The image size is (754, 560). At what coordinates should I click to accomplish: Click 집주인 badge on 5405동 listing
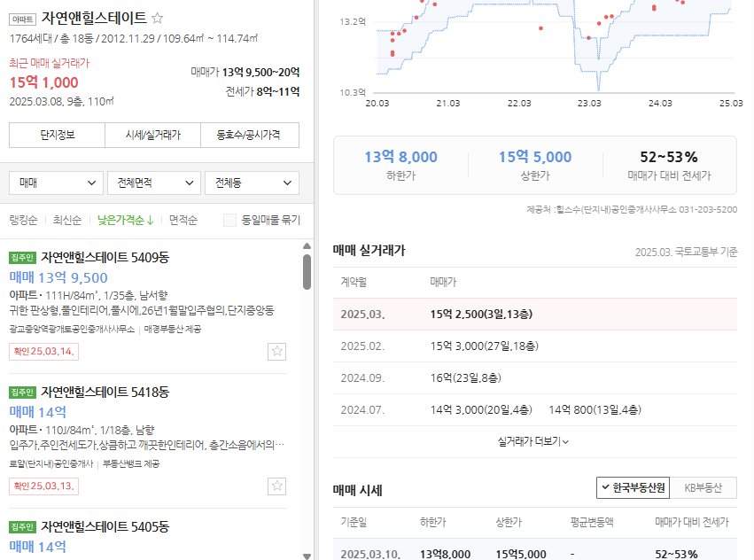pos(23,527)
